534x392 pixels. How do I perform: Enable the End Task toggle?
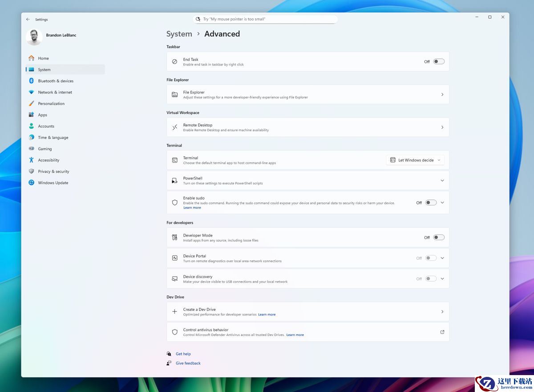(x=439, y=62)
